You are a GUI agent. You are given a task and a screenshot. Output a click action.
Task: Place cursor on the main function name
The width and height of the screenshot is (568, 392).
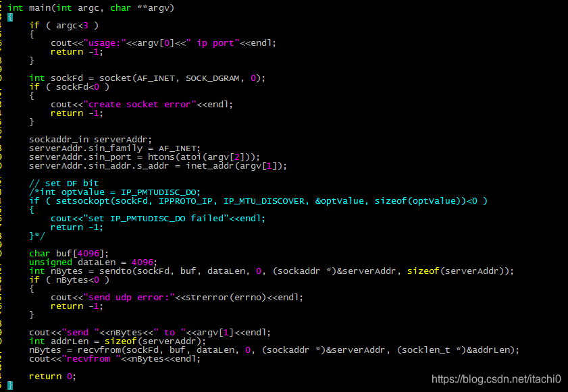pyautogui.click(x=40, y=7)
